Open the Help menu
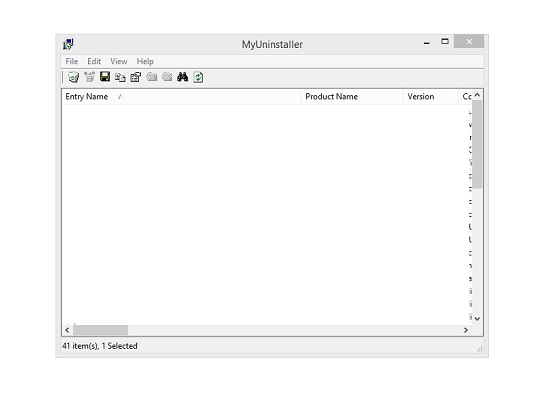 click(x=145, y=61)
